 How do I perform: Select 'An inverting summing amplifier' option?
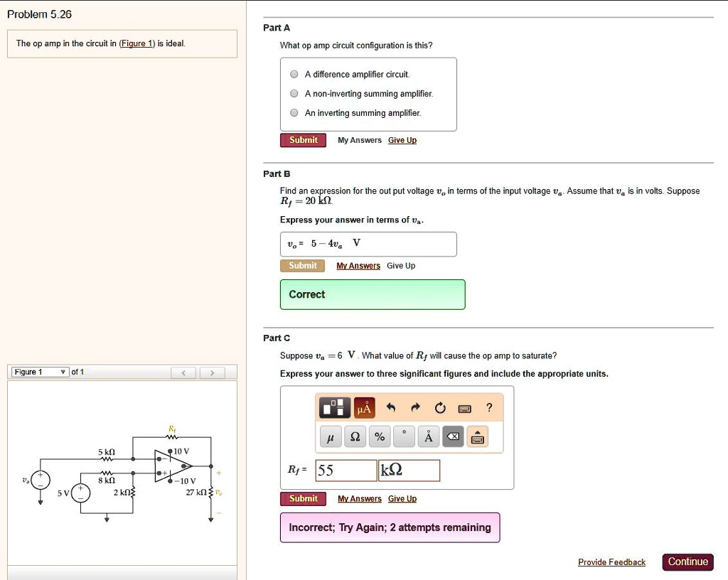(294, 112)
